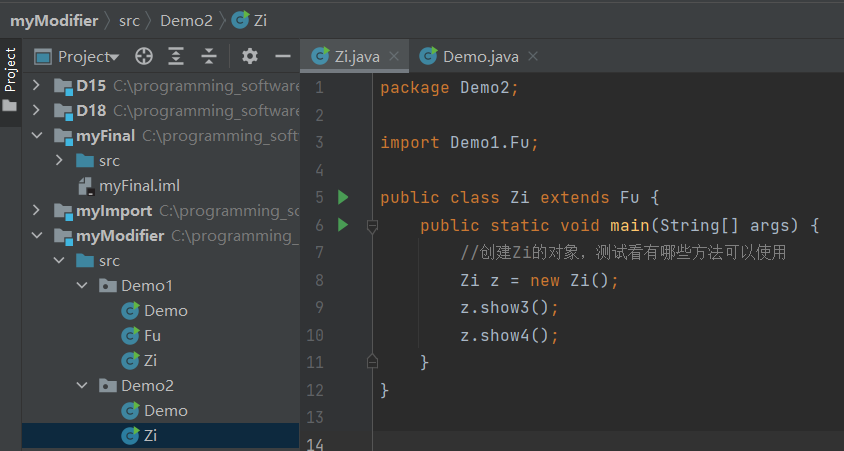Open Project panel settings gear
The image size is (844, 451).
pos(249,56)
